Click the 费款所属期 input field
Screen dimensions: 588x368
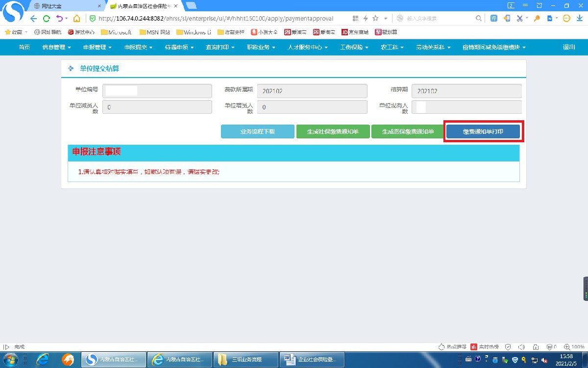click(x=312, y=91)
